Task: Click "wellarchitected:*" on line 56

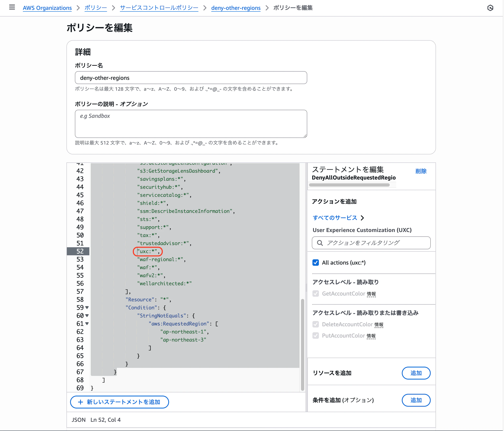Action: [x=164, y=283]
